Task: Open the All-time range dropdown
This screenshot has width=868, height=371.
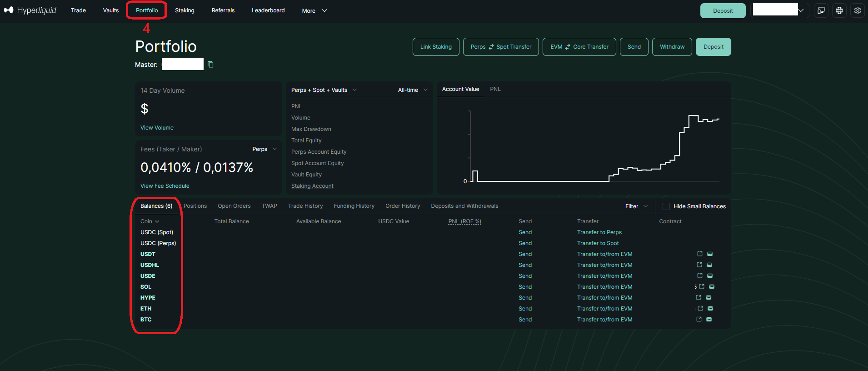Action: pos(413,90)
